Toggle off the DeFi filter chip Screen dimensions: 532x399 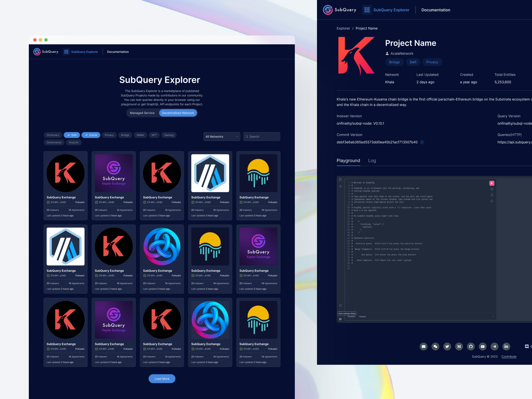pyautogui.click(x=72, y=135)
